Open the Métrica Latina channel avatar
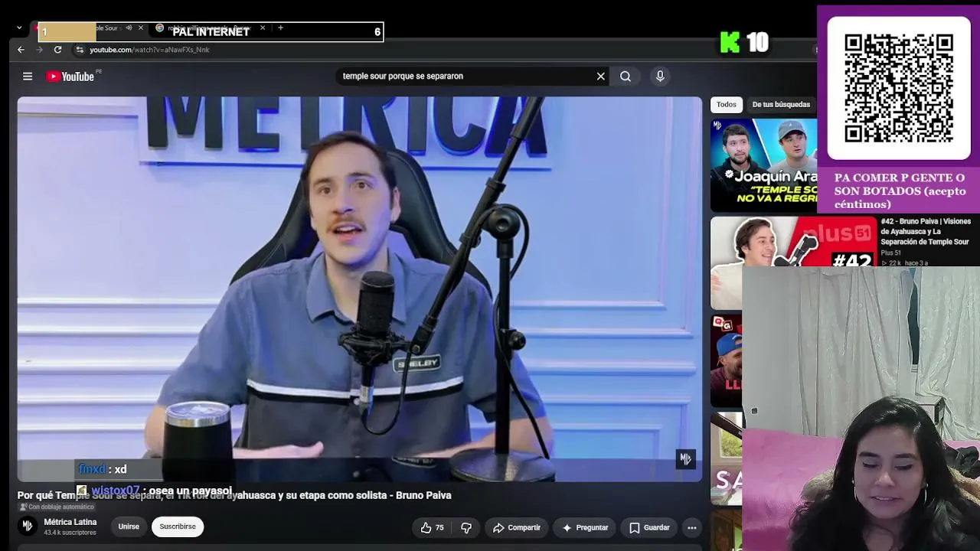Image resolution: width=980 pixels, height=551 pixels. pos(28,526)
